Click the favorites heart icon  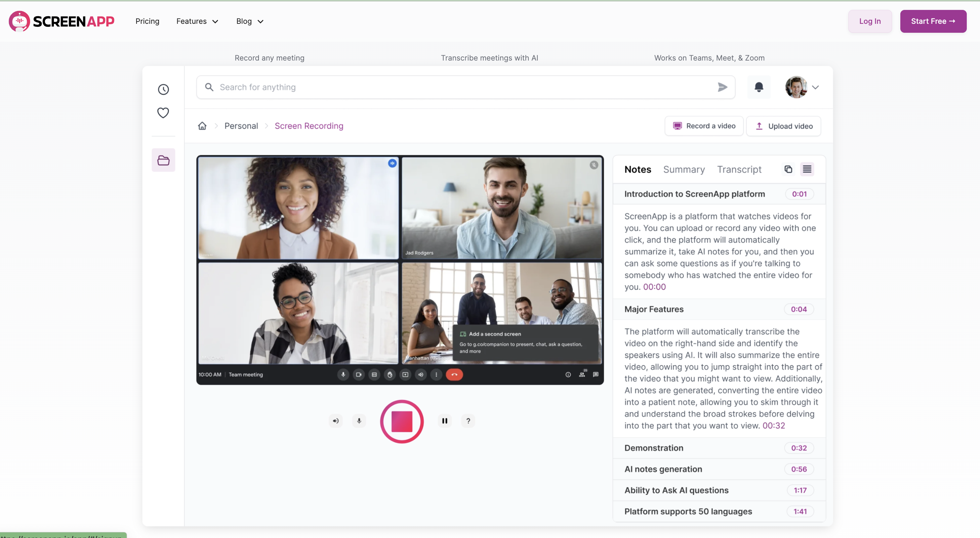(x=163, y=113)
